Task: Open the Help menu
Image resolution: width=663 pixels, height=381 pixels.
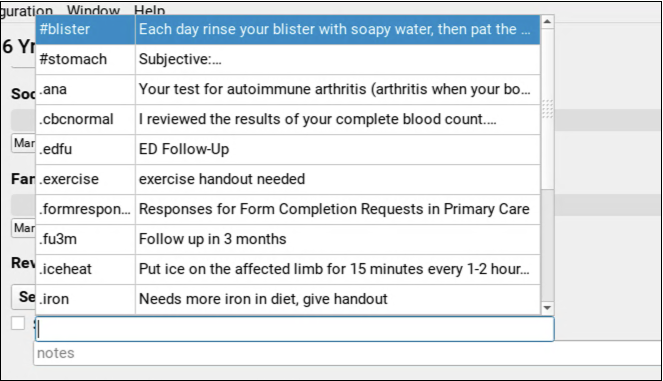Action: tap(150, 10)
